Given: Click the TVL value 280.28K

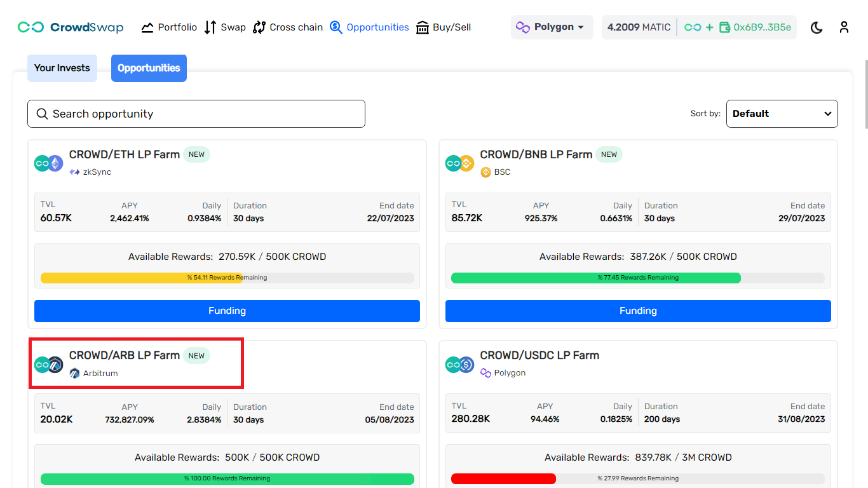Looking at the screenshot, I should coord(470,419).
